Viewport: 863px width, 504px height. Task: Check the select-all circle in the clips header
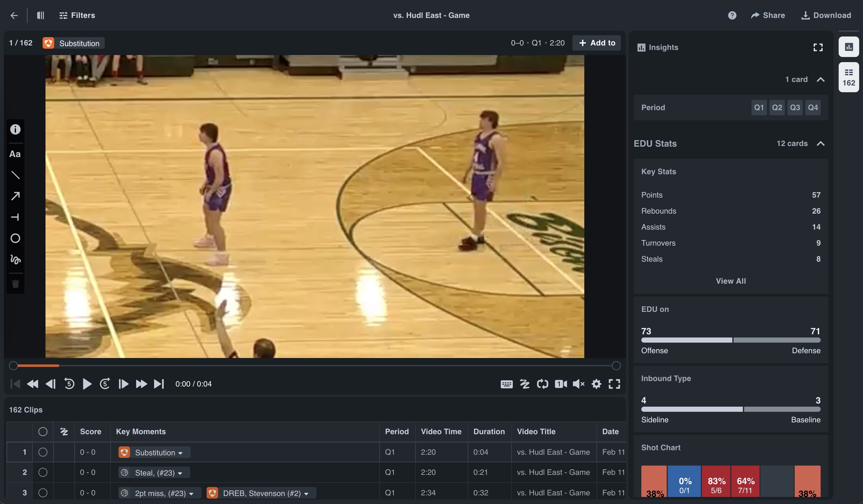pos(43,432)
